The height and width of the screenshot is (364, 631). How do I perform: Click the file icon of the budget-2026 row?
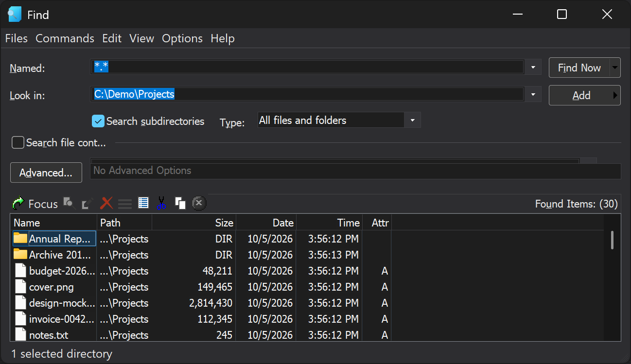20,271
